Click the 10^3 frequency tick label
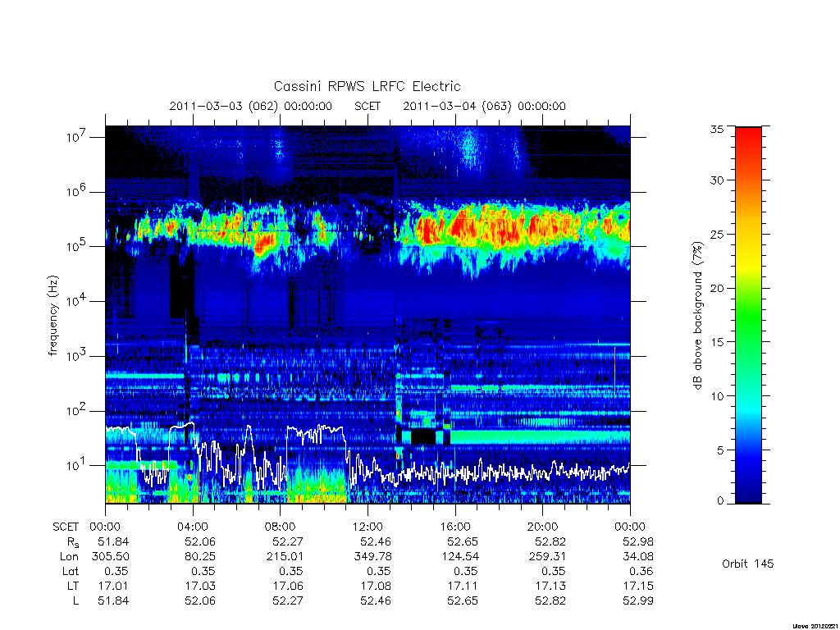 pos(76,356)
